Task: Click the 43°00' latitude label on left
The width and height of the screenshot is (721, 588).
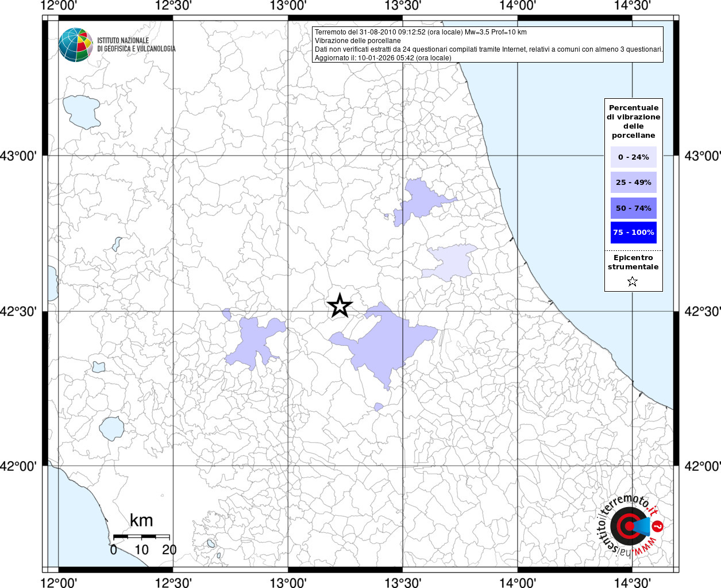Action: (19, 156)
